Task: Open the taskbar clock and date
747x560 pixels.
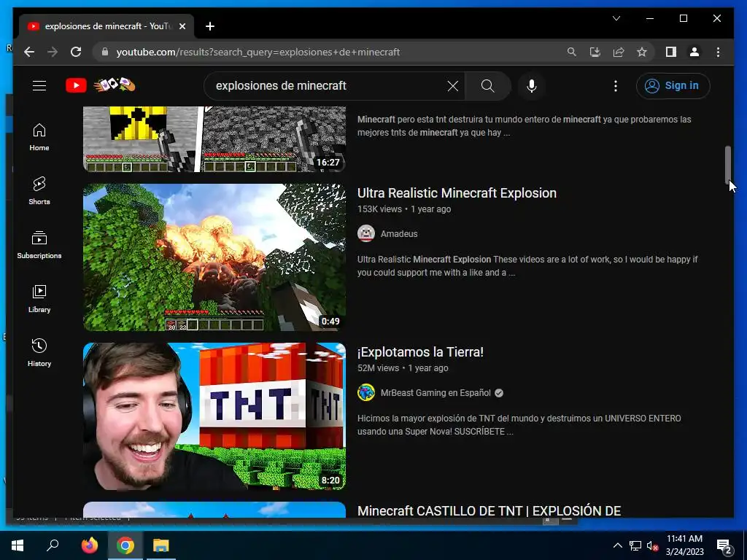Action: click(x=684, y=545)
